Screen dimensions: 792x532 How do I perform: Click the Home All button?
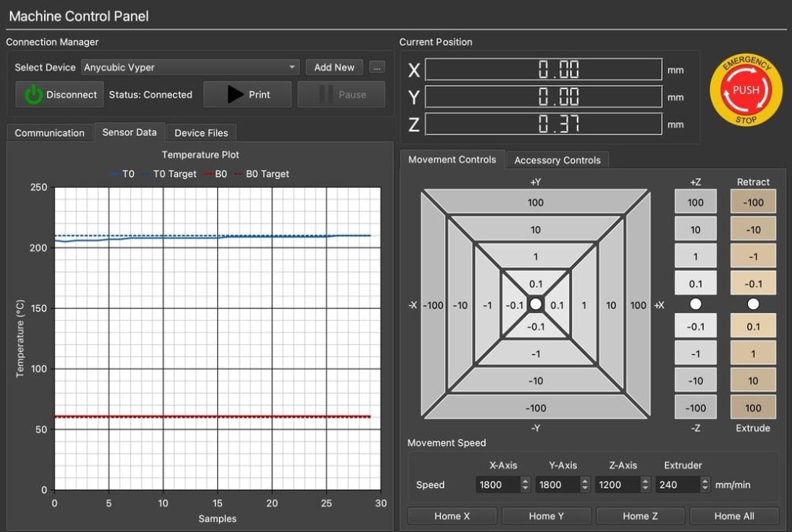pos(734,516)
